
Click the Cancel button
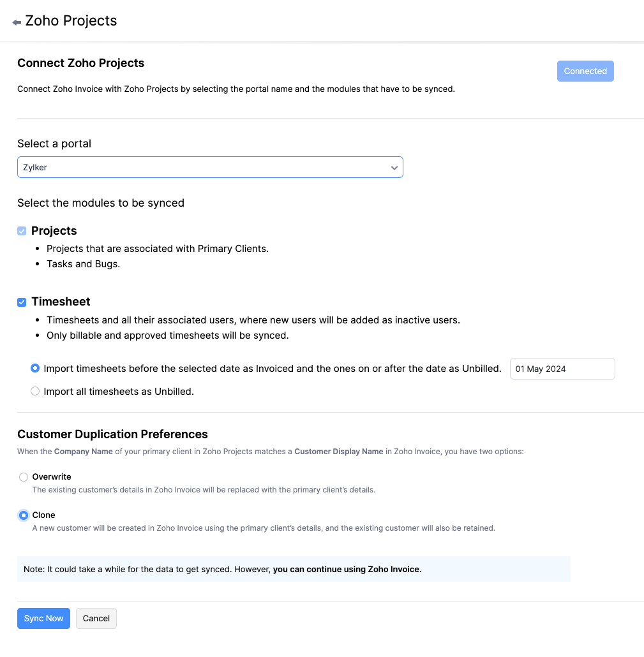pyautogui.click(x=96, y=618)
